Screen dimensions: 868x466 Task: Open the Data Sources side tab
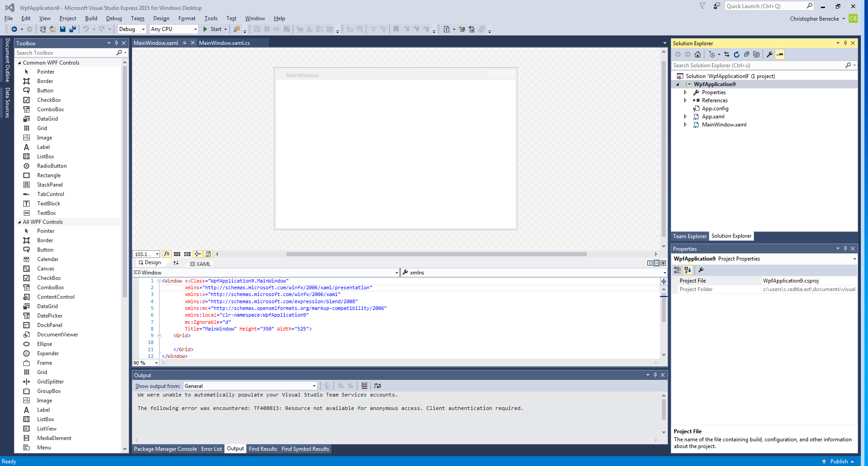click(x=8, y=103)
